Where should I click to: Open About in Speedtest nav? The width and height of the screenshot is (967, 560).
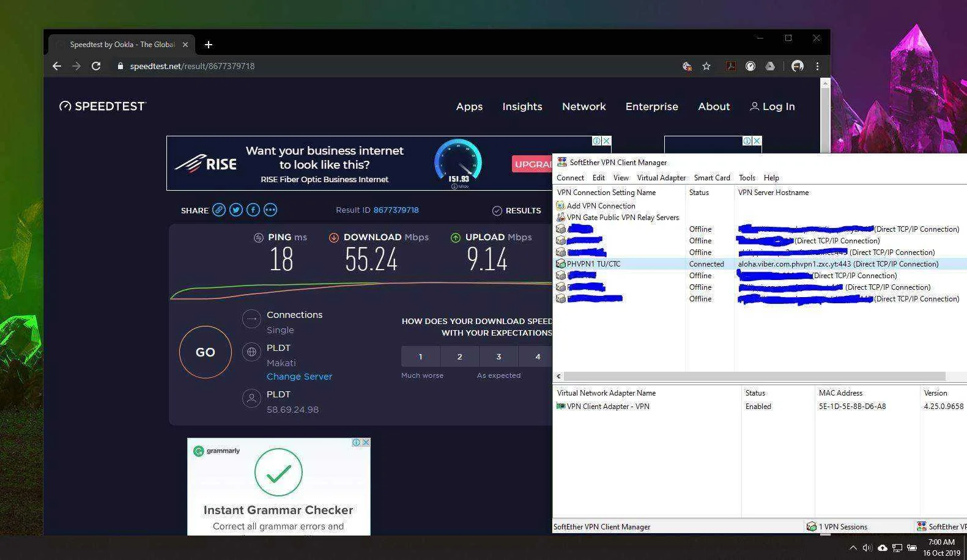click(x=714, y=106)
